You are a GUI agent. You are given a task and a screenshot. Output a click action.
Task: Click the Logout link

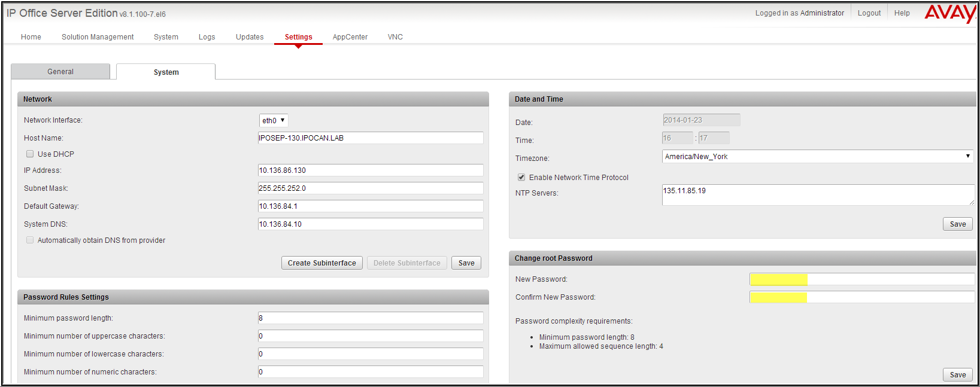tap(869, 13)
